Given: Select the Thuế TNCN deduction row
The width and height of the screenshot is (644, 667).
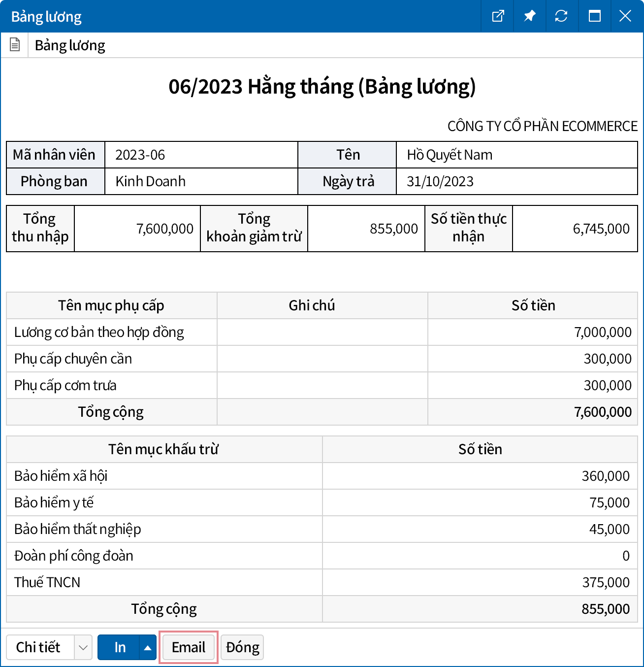Looking at the screenshot, I should (x=47, y=582).
